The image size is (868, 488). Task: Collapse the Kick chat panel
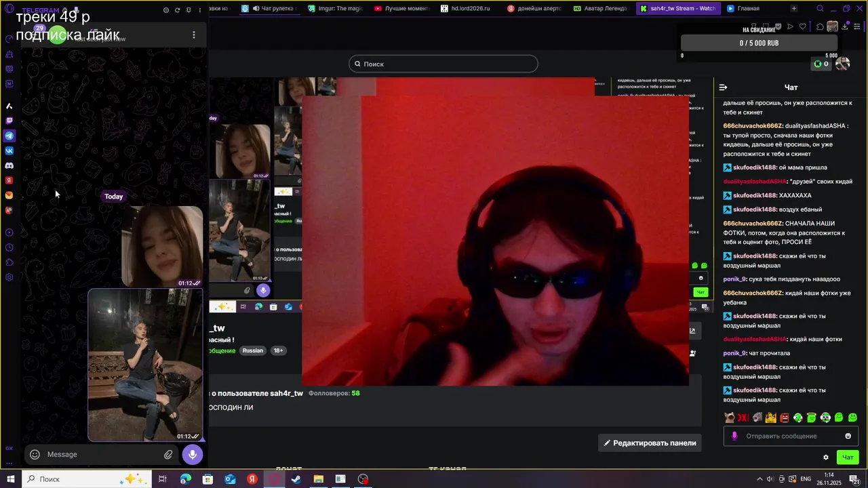click(723, 87)
